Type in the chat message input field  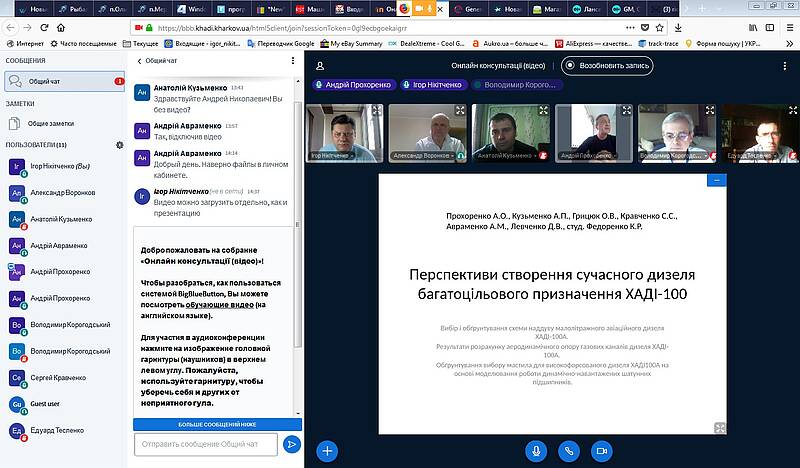[x=206, y=443]
